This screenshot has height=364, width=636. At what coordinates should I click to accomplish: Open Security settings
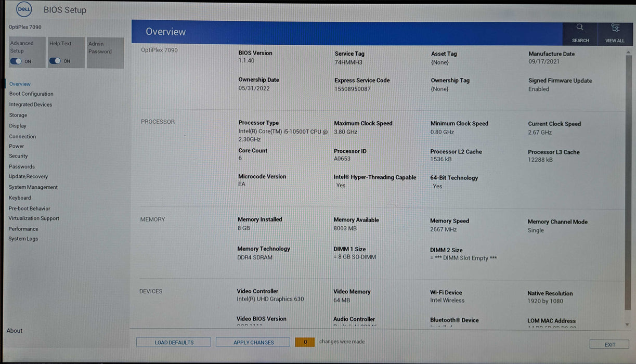(18, 156)
